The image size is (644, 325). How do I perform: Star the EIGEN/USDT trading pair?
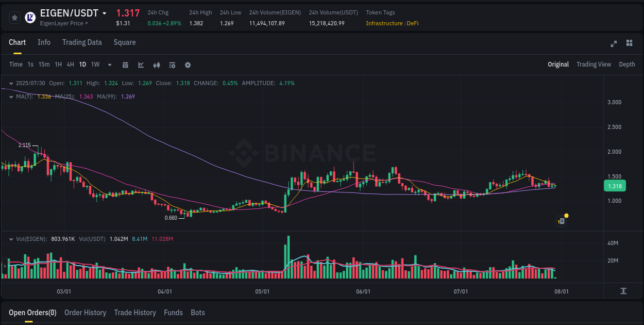(14, 17)
